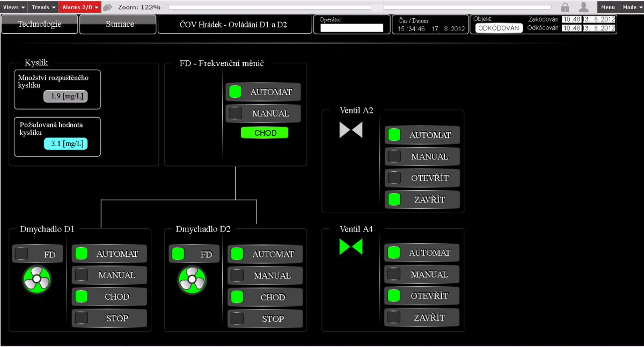644x347 pixels.
Task: Select OTEVŘÍT for Ventil A2
Action: pos(422,178)
